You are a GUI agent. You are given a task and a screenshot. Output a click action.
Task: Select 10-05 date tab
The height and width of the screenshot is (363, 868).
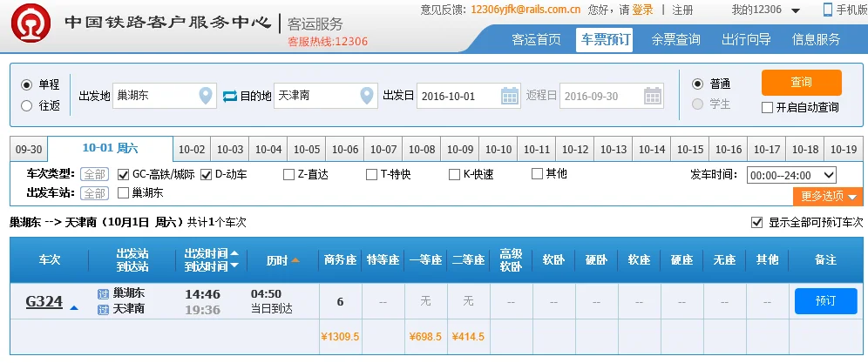coord(307,150)
